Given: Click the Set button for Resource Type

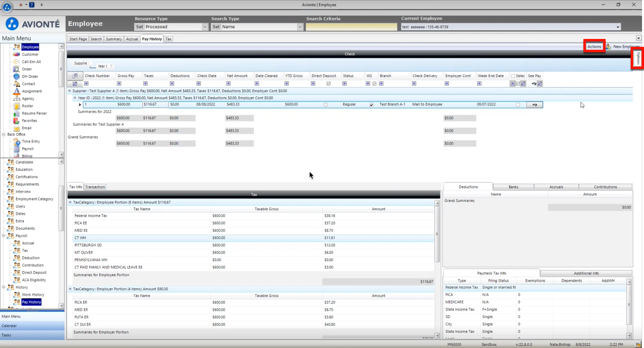Looking at the screenshot, I should (x=140, y=27).
